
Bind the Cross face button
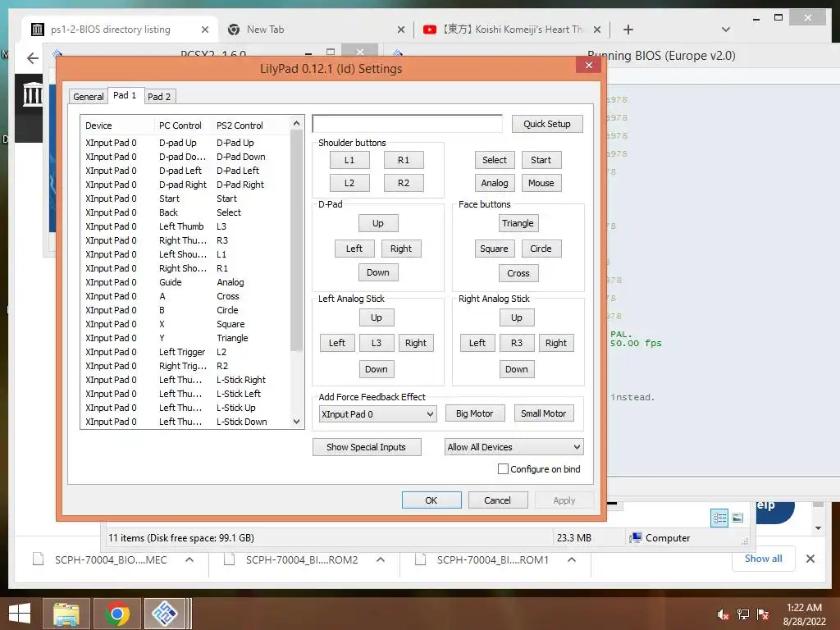(518, 273)
